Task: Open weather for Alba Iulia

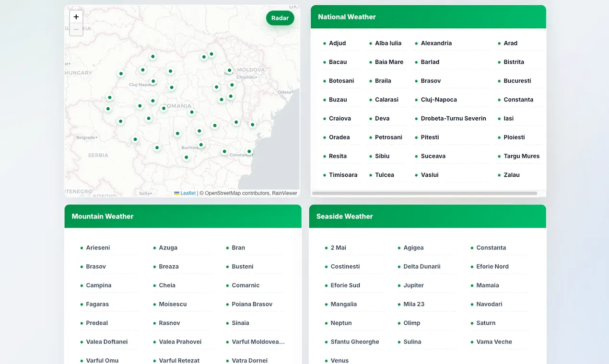Action: tap(388, 43)
